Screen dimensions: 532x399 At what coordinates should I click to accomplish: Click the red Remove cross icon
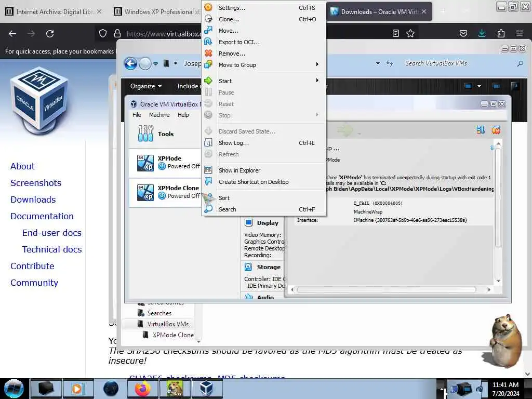click(208, 54)
